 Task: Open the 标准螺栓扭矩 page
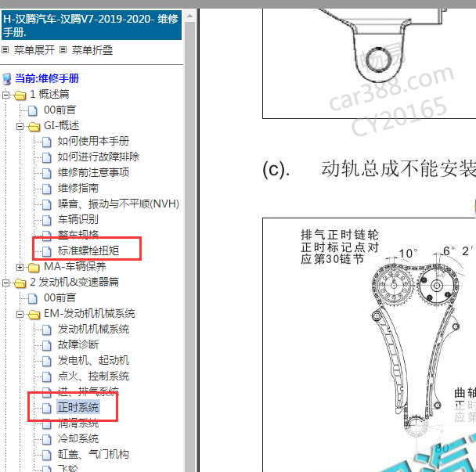click(88, 250)
